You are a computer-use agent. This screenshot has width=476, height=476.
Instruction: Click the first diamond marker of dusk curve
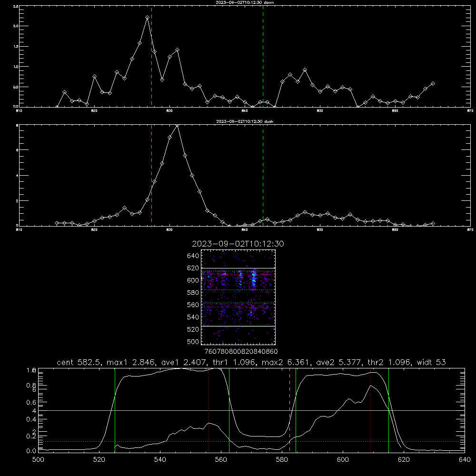pos(57,223)
